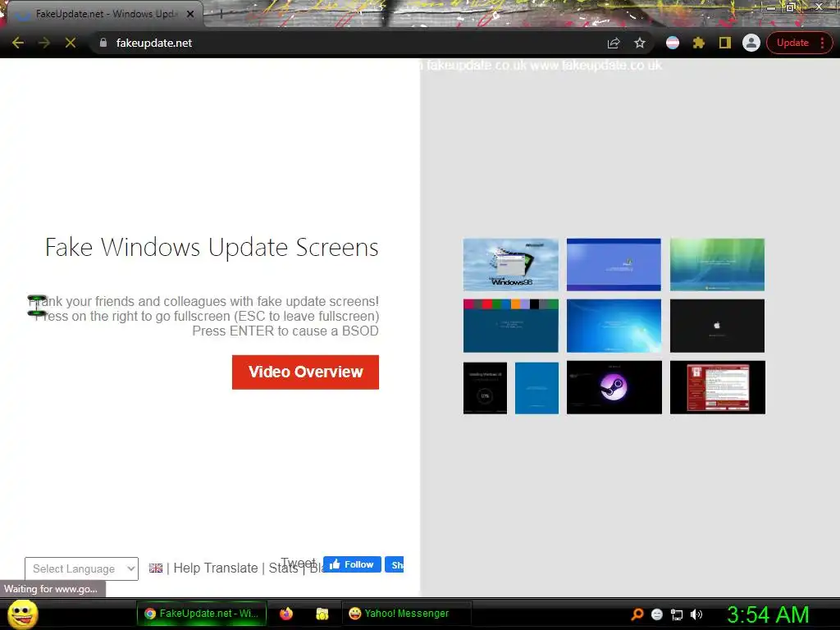The width and height of the screenshot is (840, 630).
Task: Choose the Windows Vista green thumbnail
Action: coord(717,265)
